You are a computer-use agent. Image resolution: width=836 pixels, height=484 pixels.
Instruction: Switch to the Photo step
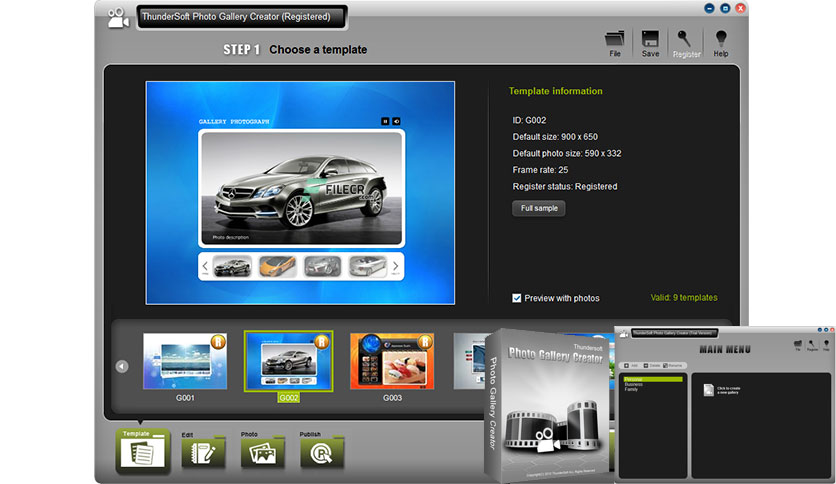pos(262,450)
